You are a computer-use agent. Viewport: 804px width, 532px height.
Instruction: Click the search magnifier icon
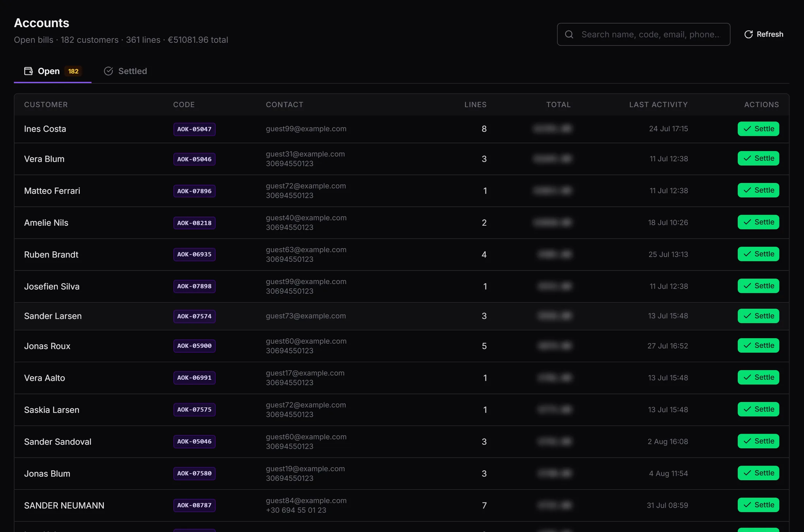tap(569, 34)
